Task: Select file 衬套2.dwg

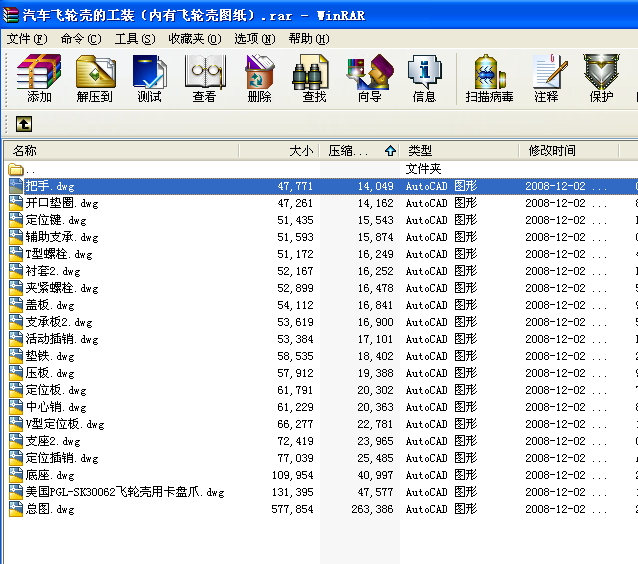Action: pyautogui.click(x=53, y=271)
